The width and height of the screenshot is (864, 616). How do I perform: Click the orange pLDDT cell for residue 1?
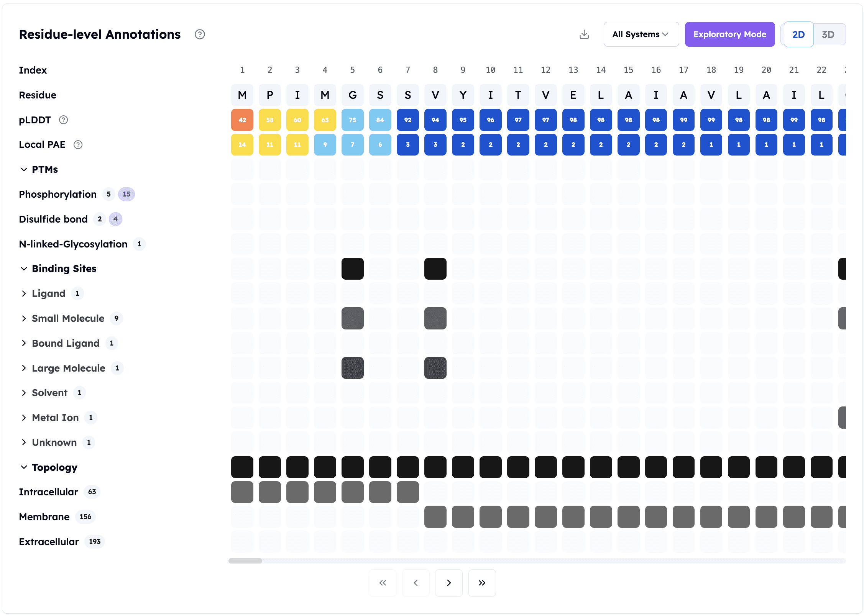242,120
